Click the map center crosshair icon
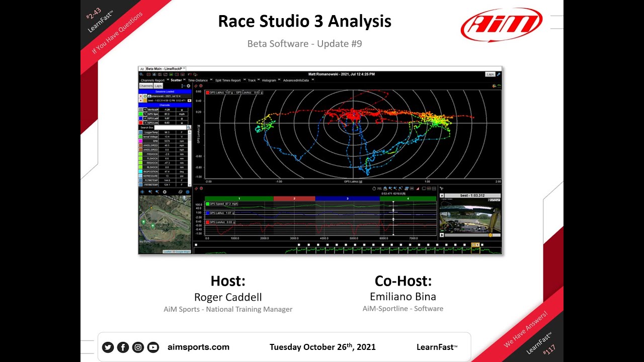 [142, 192]
